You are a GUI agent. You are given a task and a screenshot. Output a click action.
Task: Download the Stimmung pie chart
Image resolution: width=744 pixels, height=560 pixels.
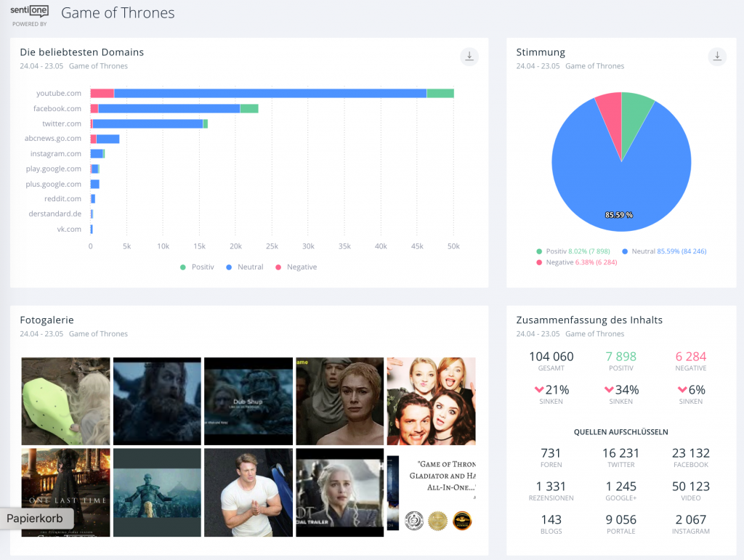pyautogui.click(x=717, y=57)
